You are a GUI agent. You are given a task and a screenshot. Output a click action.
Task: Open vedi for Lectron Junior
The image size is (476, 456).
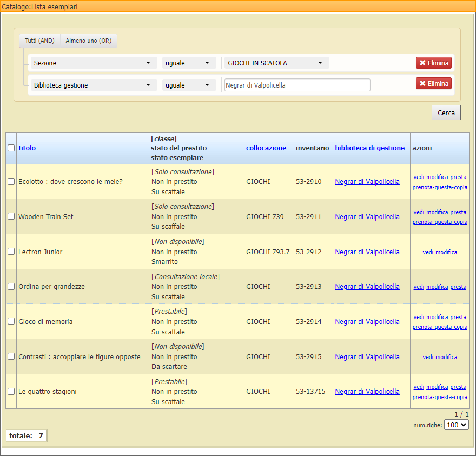[428, 252]
